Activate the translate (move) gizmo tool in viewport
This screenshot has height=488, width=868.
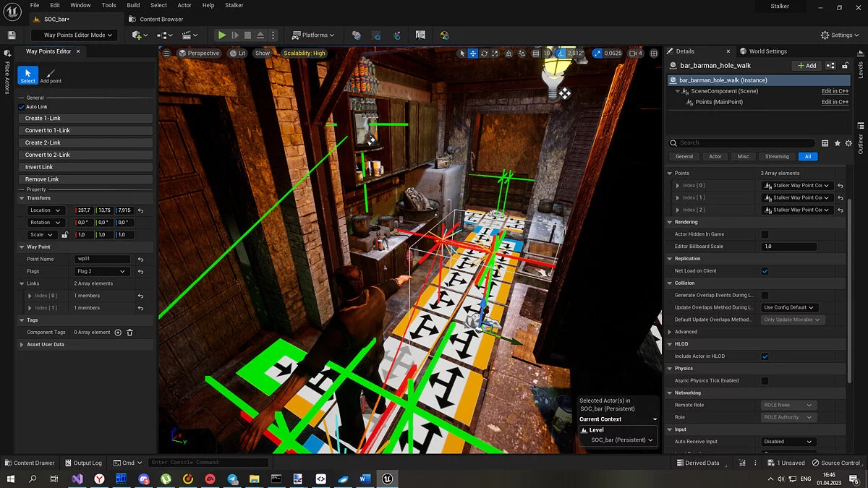(x=473, y=53)
